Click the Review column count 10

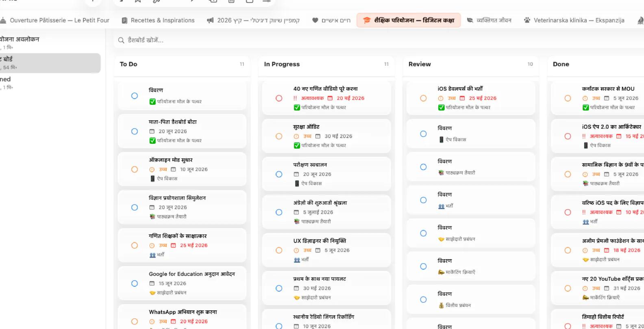(530, 64)
